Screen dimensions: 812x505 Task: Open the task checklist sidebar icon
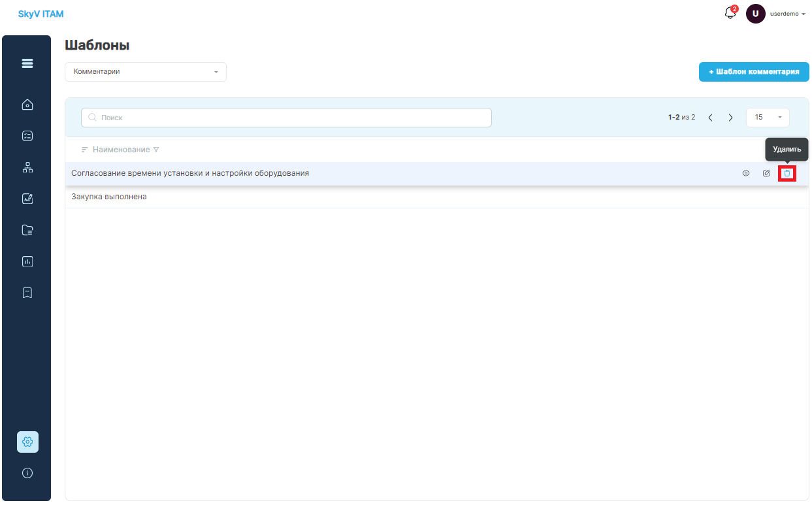[27, 136]
